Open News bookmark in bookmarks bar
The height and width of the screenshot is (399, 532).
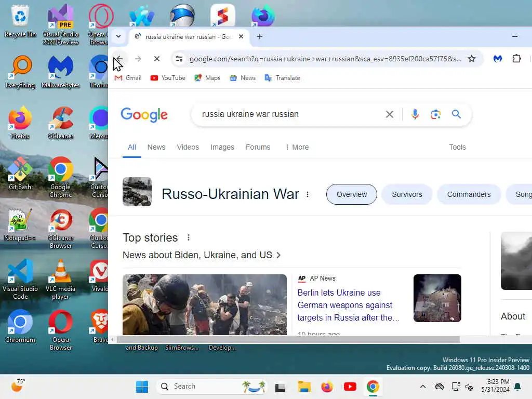[243, 78]
